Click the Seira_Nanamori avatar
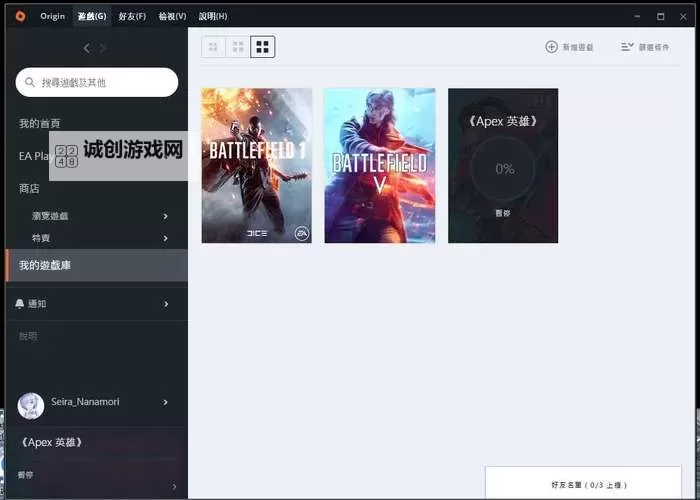700x500 pixels. 31,406
